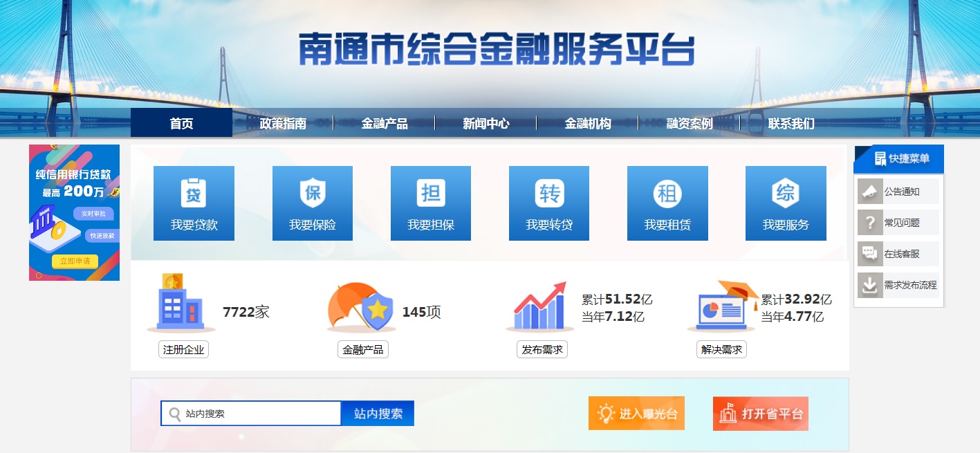Click the 公告通知 quick menu link

click(902, 192)
